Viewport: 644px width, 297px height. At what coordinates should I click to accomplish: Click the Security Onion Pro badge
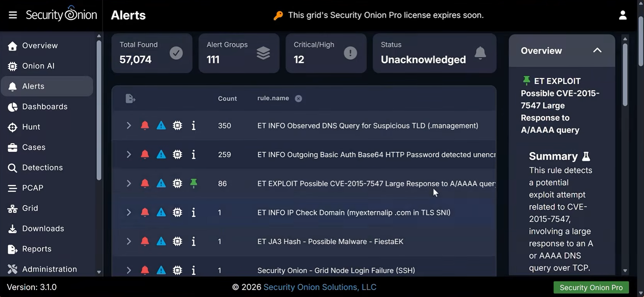tap(591, 287)
